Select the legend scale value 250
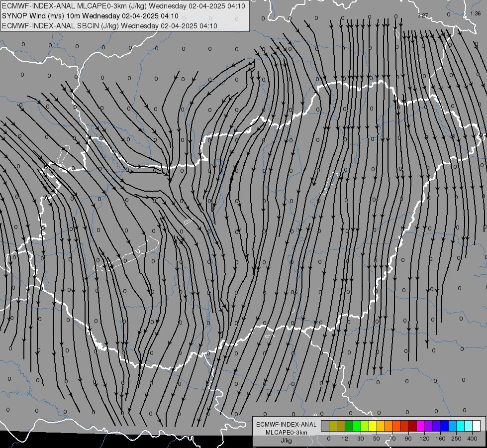The height and width of the screenshot is (448, 487). pos(456,439)
